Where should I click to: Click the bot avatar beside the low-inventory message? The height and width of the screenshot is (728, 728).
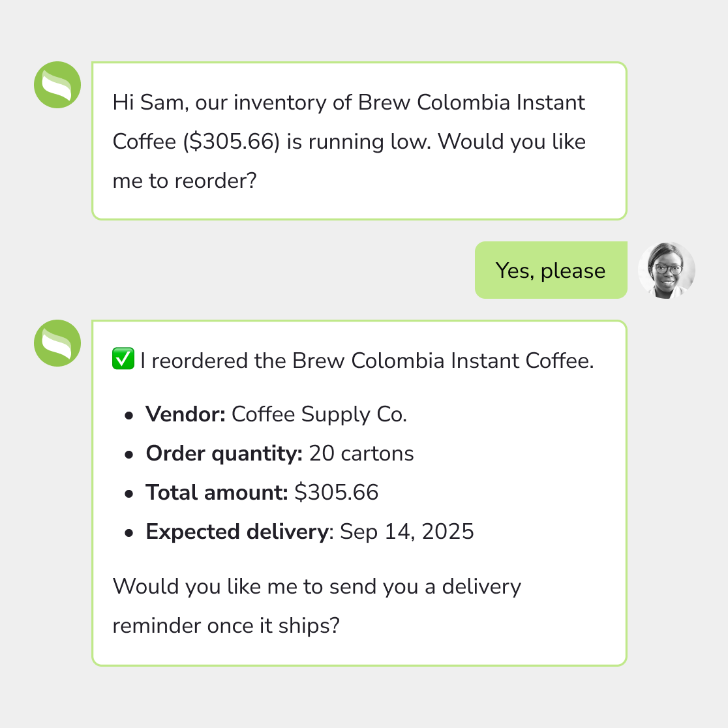pos(57,85)
